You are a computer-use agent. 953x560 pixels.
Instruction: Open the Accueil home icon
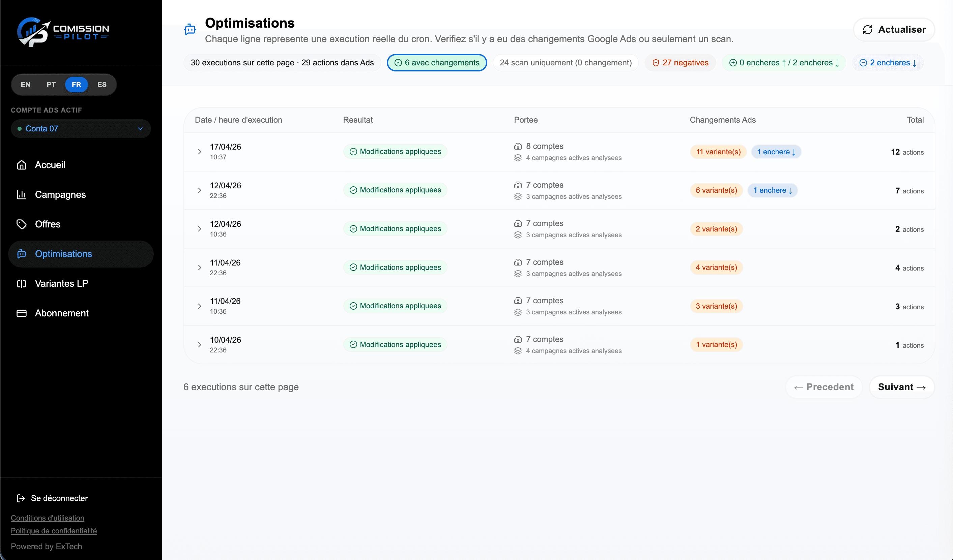(22, 165)
